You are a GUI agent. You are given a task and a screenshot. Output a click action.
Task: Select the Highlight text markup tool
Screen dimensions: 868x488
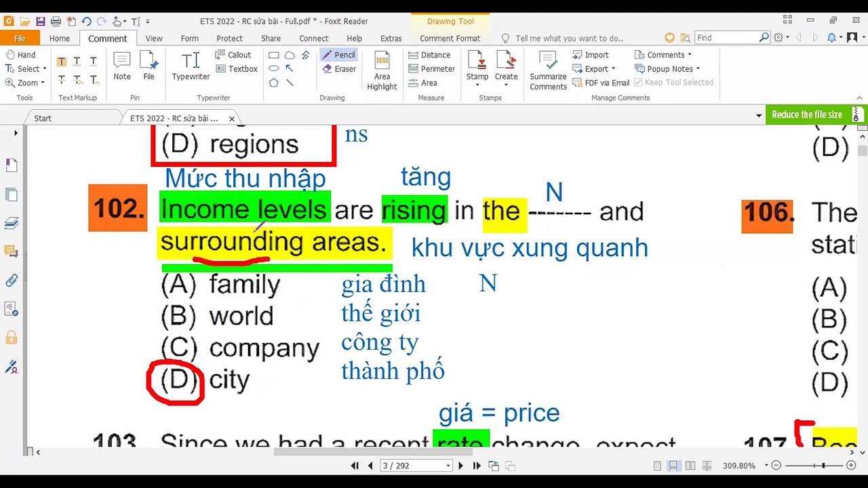pyautogui.click(x=62, y=62)
